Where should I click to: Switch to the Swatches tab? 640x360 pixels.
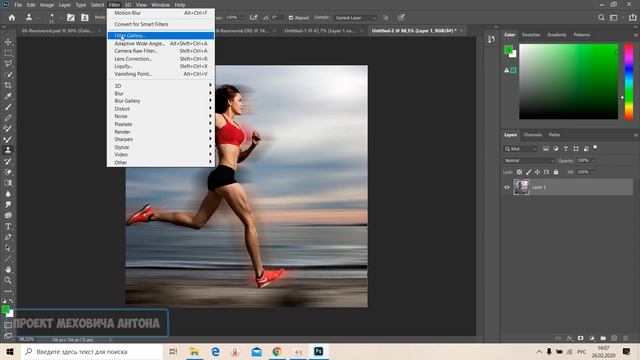tap(531, 35)
